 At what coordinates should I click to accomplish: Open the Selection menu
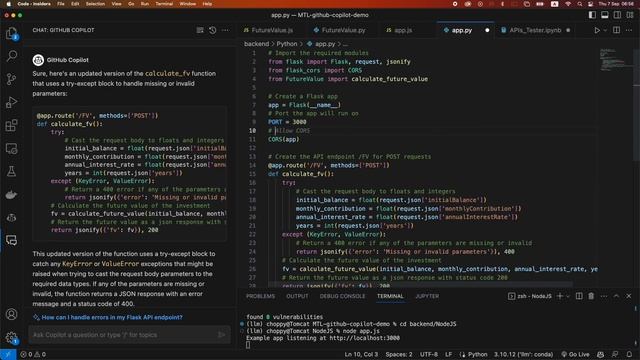click(95, 4)
